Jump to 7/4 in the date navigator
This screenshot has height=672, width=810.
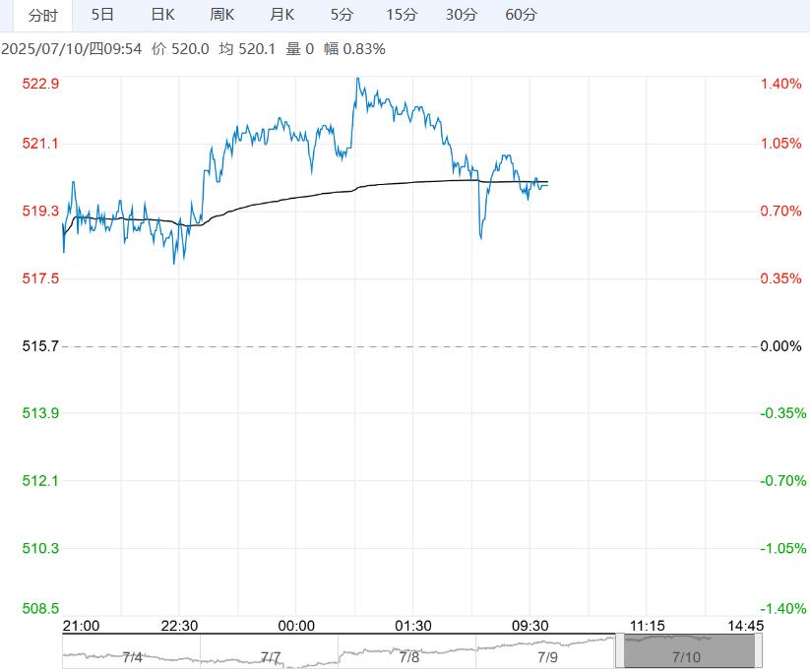tap(132, 655)
